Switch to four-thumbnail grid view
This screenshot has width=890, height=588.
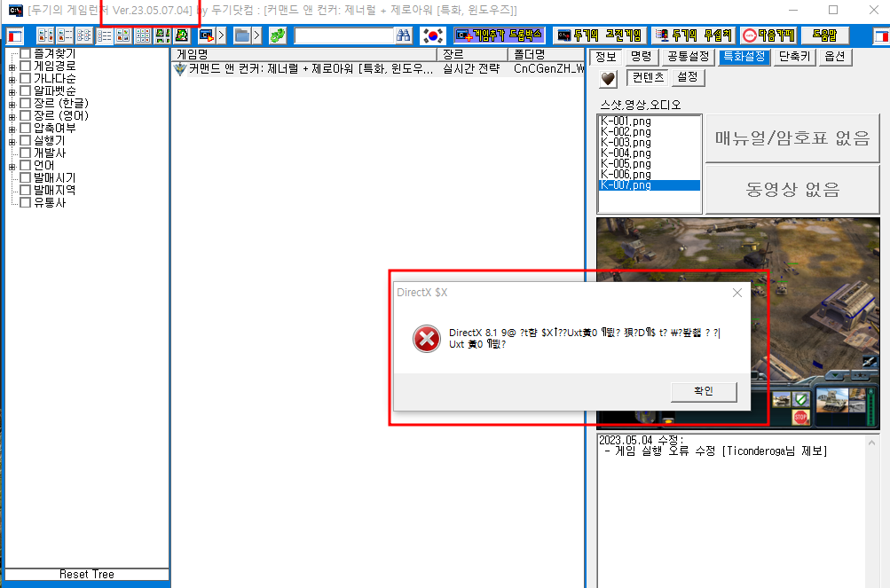[x=123, y=35]
